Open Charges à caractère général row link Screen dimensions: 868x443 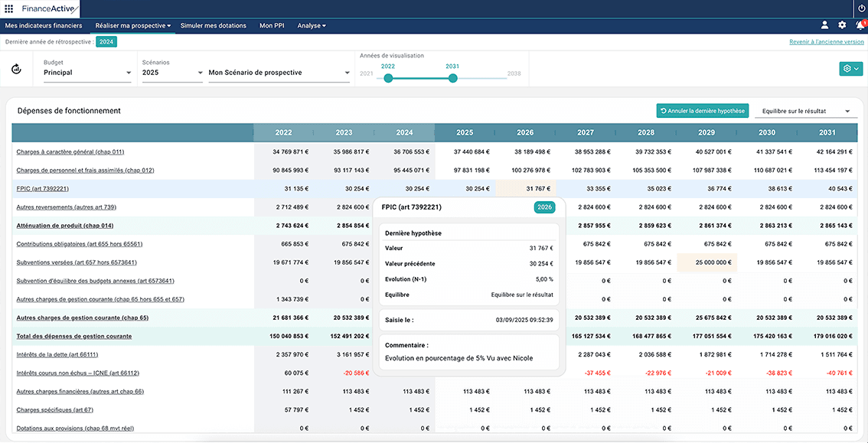point(72,151)
